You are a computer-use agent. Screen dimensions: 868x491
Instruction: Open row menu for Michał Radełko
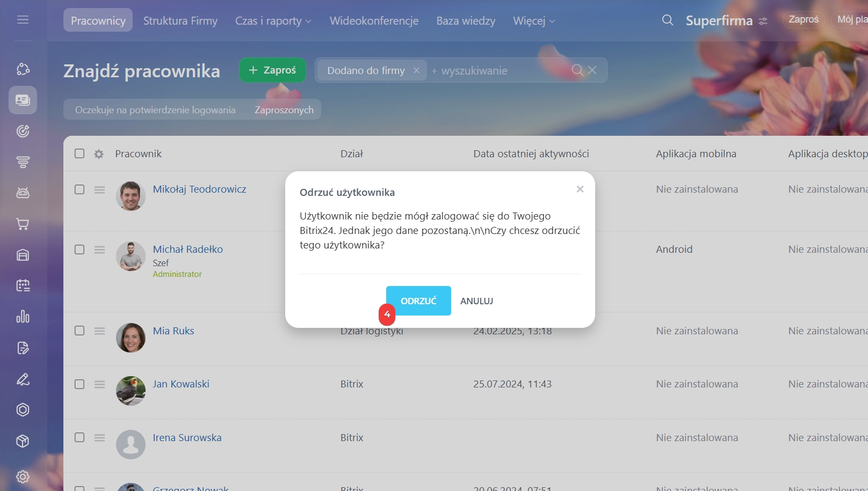[x=99, y=250]
